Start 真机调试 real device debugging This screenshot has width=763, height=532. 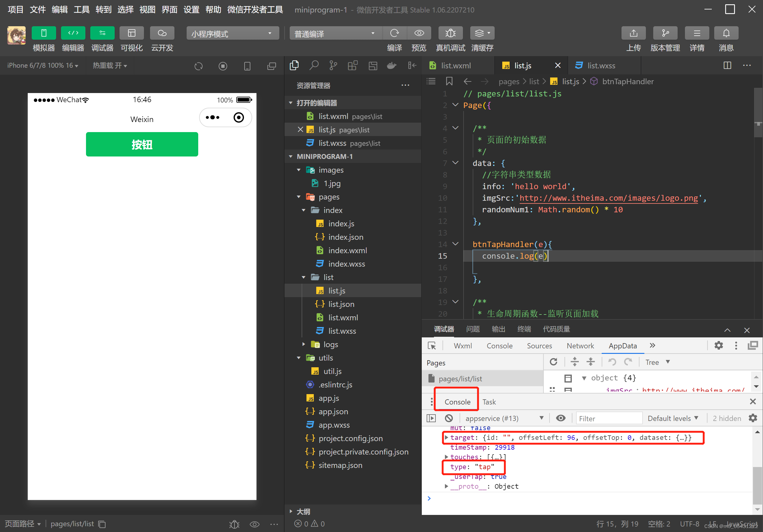(450, 33)
